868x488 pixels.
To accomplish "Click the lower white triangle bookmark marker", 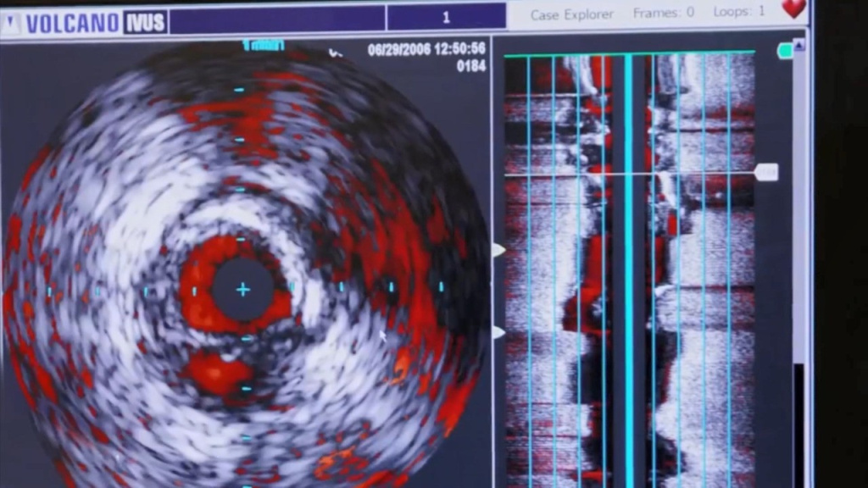I will (x=499, y=331).
